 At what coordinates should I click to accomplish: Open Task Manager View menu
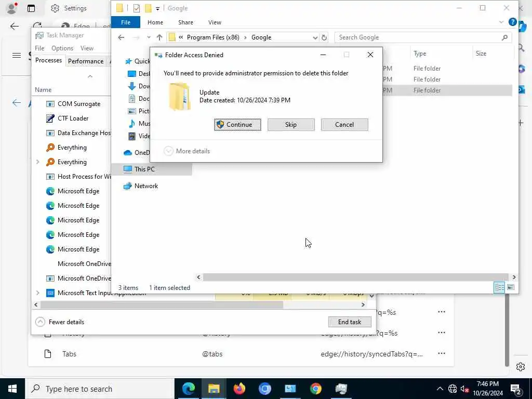(x=87, y=48)
